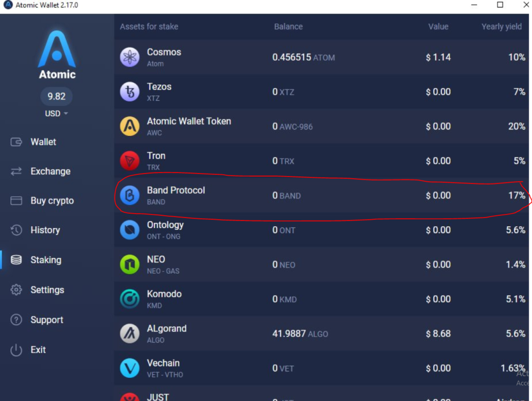Open the Wallet section icon
532x401 pixels.
(x=16, y=142)
